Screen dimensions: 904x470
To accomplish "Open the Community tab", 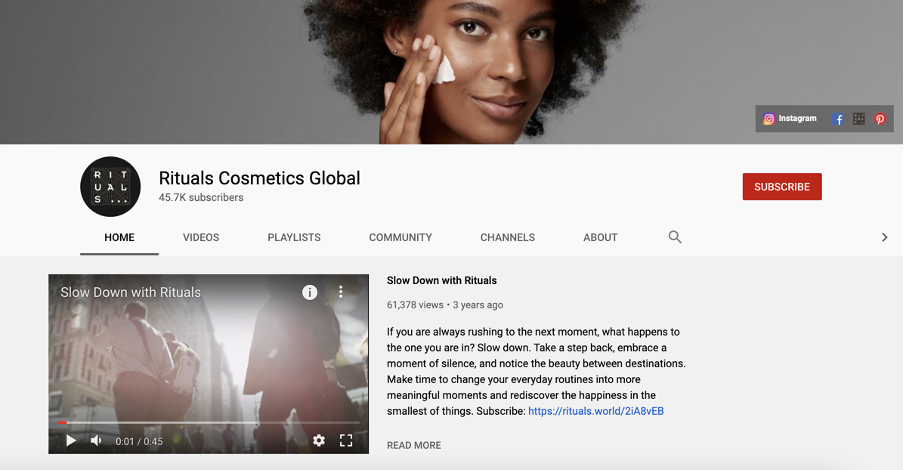I will pos(400,237).
